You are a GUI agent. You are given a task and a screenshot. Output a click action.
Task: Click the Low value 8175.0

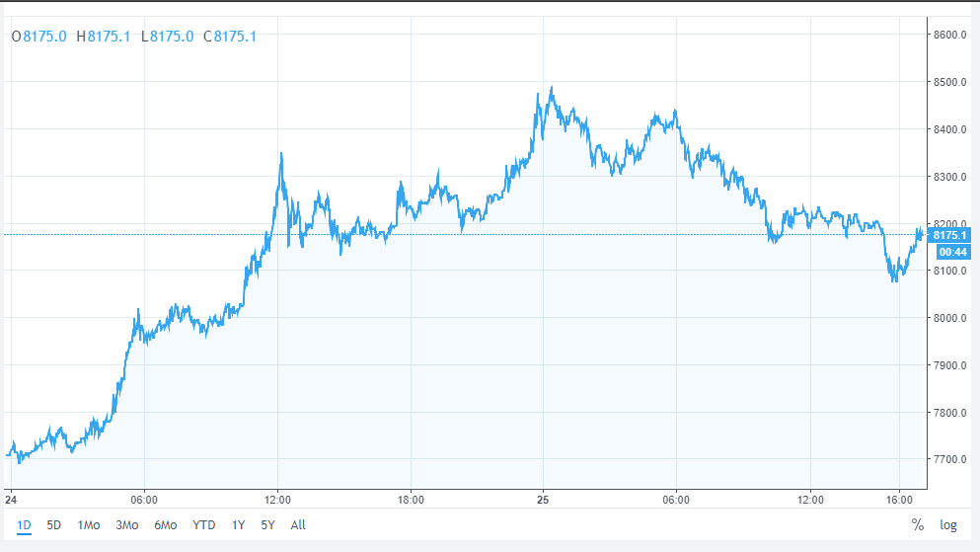point(172,37)
